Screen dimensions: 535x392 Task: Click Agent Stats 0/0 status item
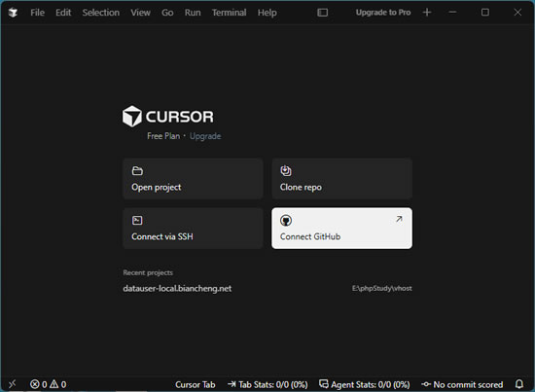[x=365, y=384]
